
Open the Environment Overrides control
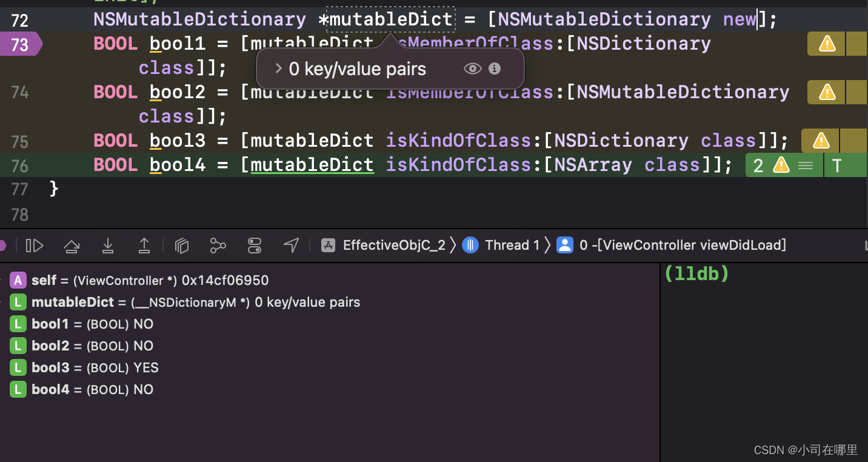[255, 246]
